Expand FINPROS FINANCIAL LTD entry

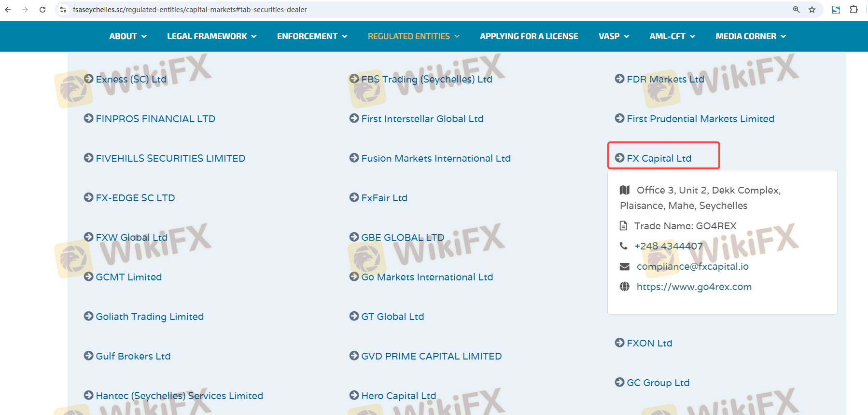coord(150,119)
